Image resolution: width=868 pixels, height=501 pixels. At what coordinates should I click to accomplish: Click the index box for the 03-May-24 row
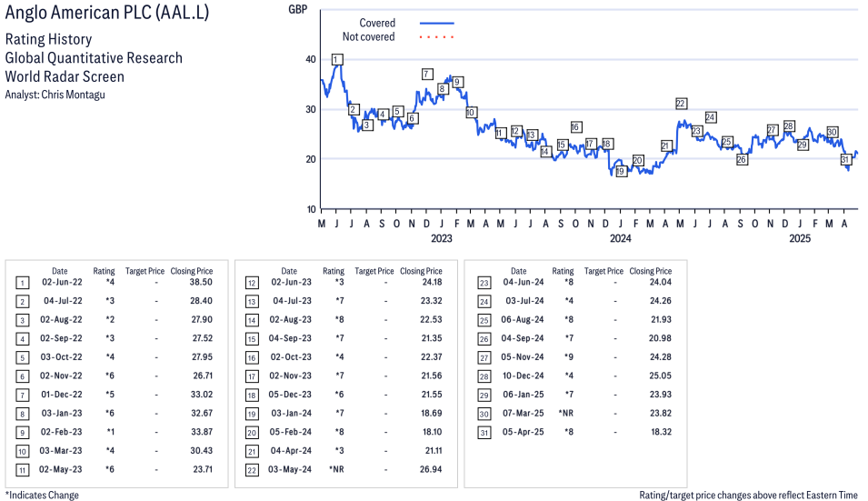(252, 471)
